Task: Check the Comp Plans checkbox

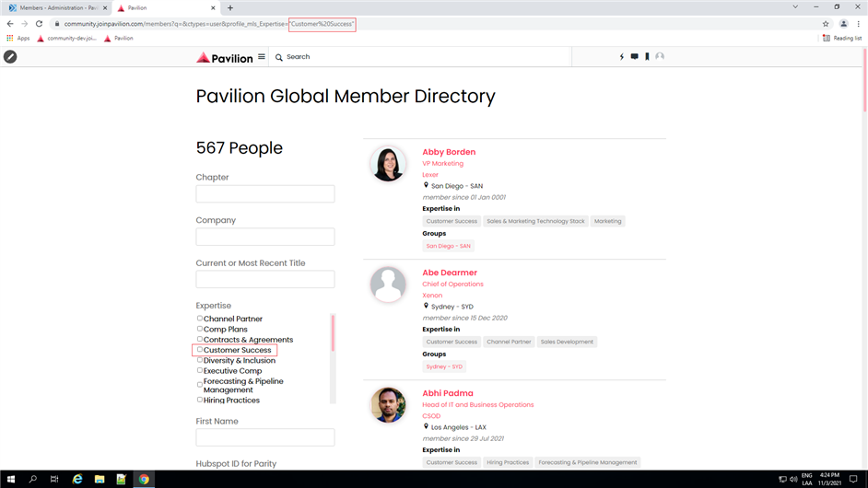Action: [x=200, y=329]
